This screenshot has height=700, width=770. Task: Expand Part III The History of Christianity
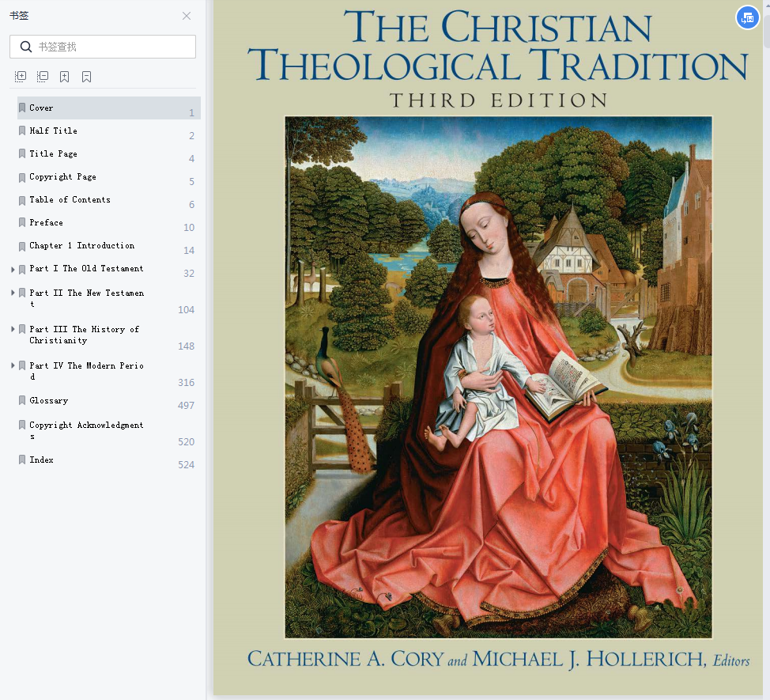pyautogui.click(x=13, y=329)
